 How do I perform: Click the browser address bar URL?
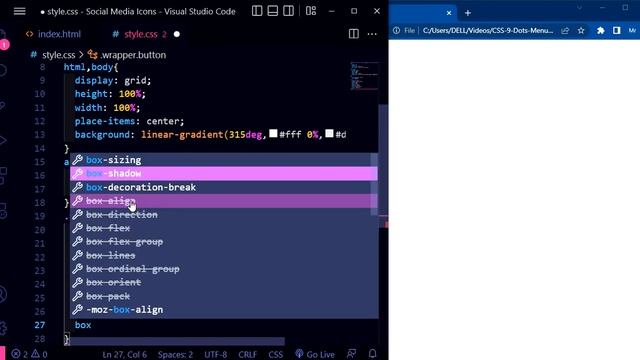point(488,31)
